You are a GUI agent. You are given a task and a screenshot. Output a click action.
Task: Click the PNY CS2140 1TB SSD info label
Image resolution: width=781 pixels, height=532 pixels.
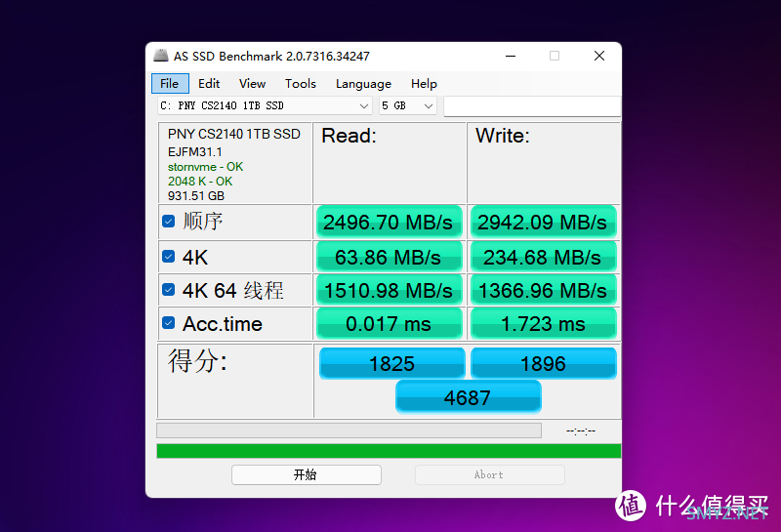coord(234,134)
